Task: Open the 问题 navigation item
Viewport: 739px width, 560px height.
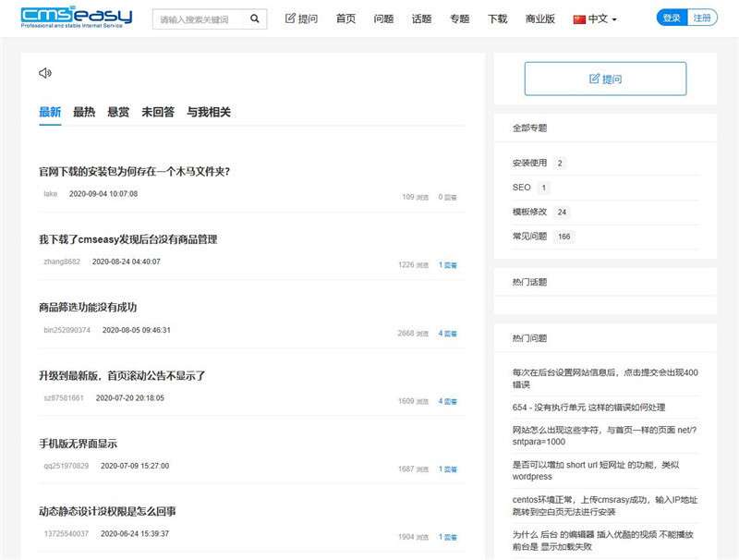Action: (383, 18)
